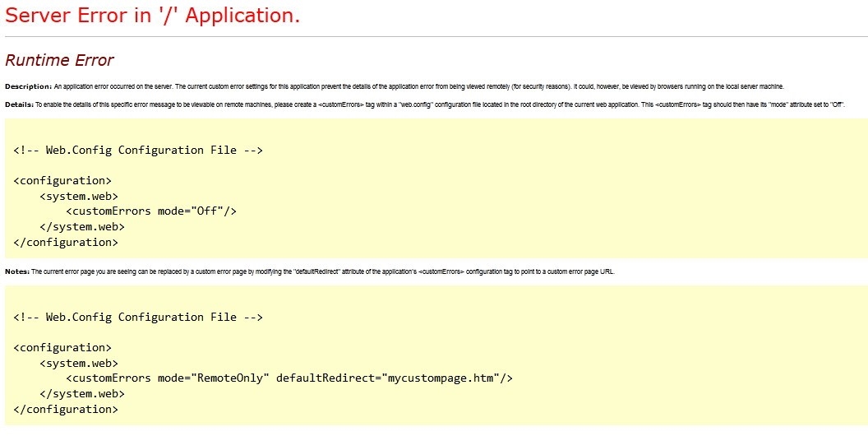Image resolution: width=868 pixels, height=436 pixels.
Task: Click the comment line in the first code block
Action: coord(138,150)
